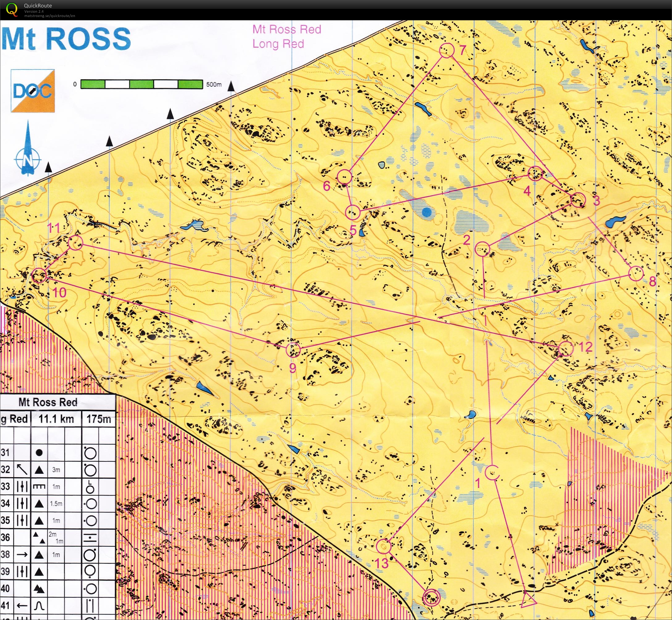Click the DOC club logo
Viewport: 672px width, 620px height.
(x=33, y=91)
